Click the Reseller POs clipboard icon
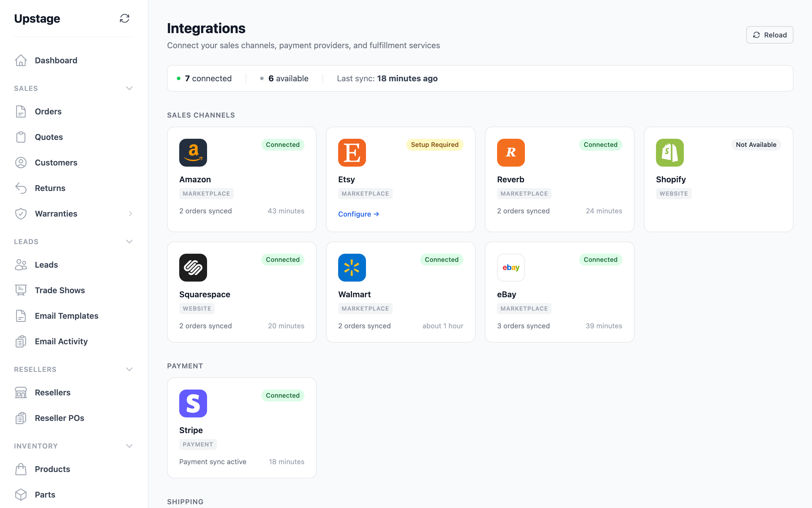 [21, 418]
